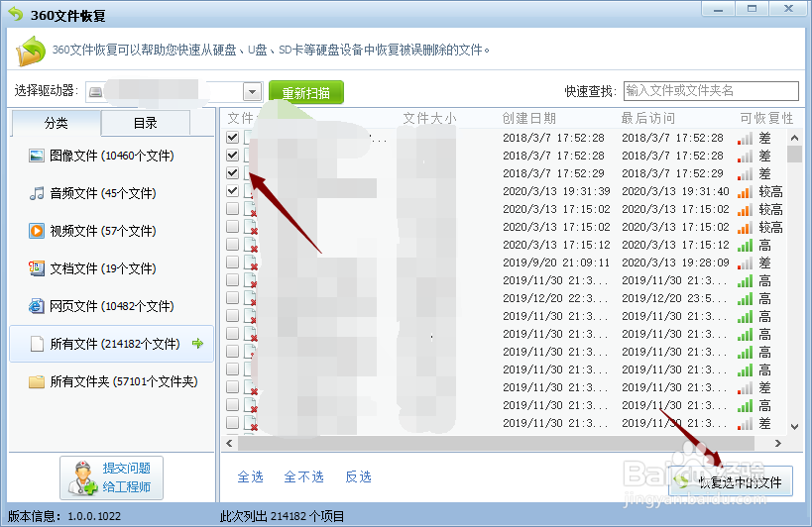Click last access 2020/3/13 19:31:40
The image size is (812, 527).
click(x=675, y=191)
